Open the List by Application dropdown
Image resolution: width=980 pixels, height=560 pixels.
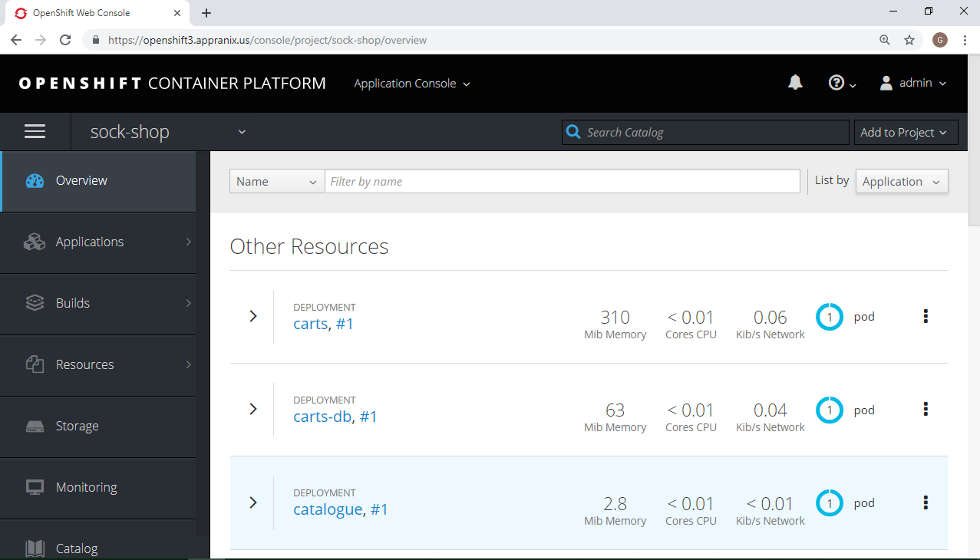point(901,182)
